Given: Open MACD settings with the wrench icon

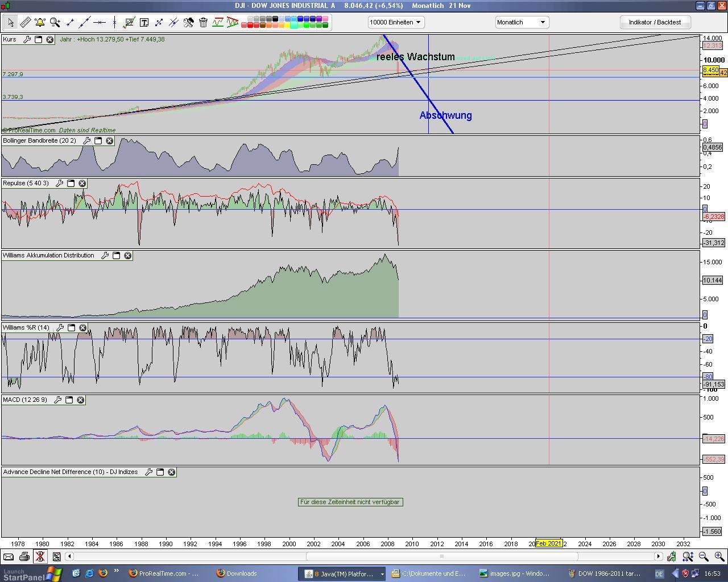Looking at the screenshot, I should 57,400.
